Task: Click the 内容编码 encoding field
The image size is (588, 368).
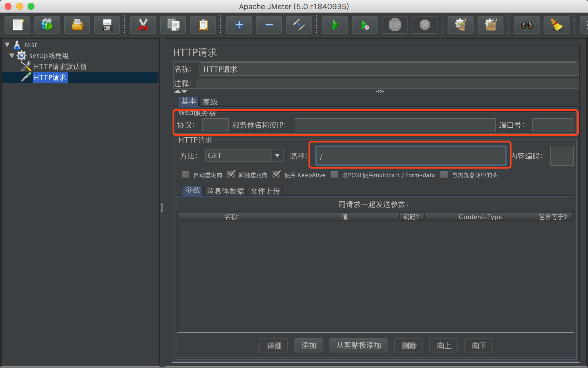Action: point(562,156)
